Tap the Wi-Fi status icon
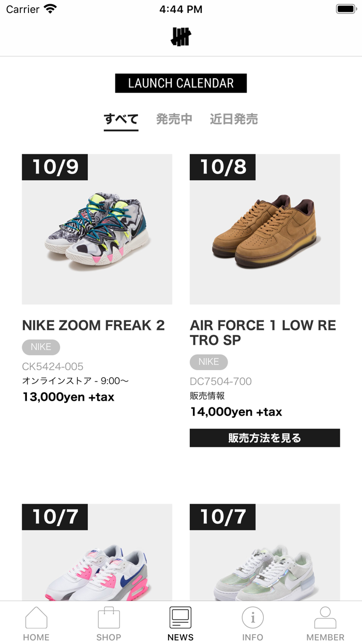 point(50,9)
